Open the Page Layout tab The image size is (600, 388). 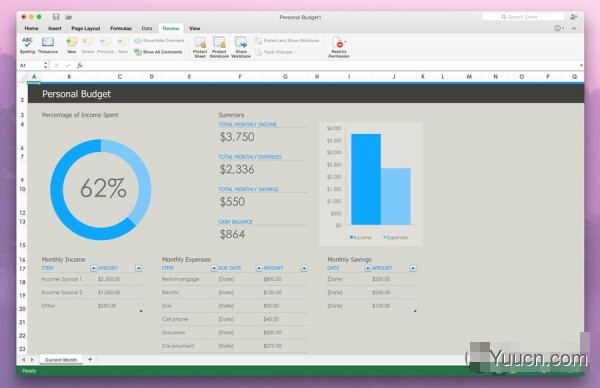click(x=86, y=28)
